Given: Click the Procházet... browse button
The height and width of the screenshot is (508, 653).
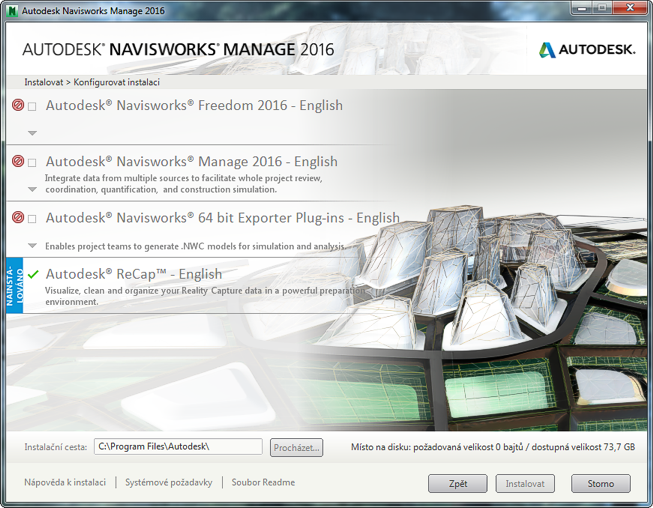Looking at the screenshot, I should [296, 448].
